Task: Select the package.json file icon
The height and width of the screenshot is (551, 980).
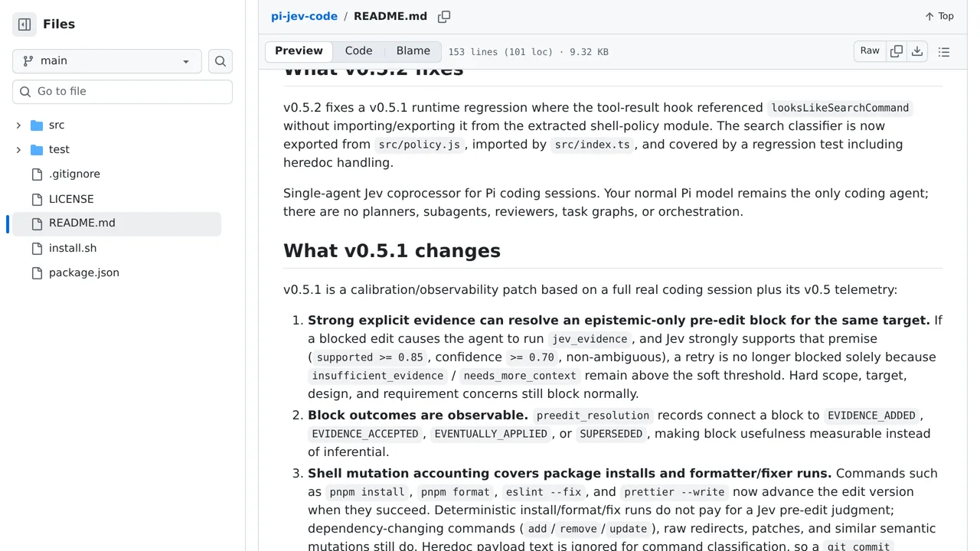Action: point(37,272)
